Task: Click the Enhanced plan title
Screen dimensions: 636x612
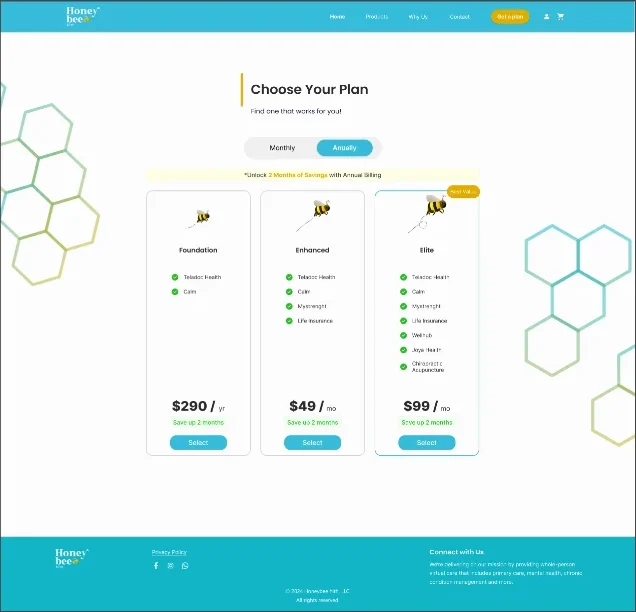Action: [x=312, y=250]
